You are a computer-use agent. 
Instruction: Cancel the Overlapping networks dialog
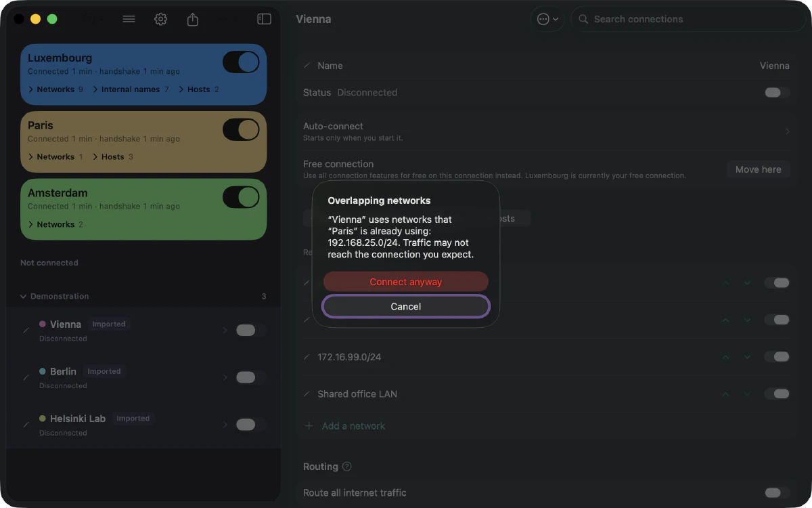pos(406,307)
